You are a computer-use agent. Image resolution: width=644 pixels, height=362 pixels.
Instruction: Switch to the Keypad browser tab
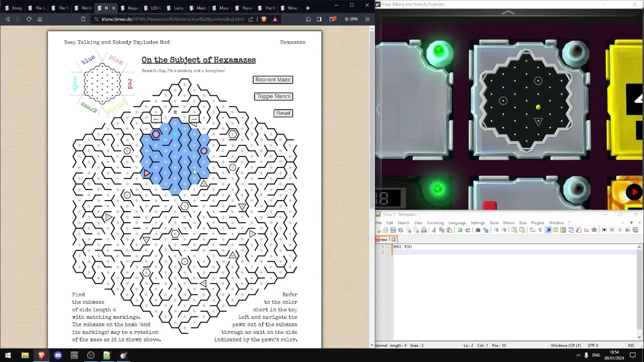tap(130, 8)
